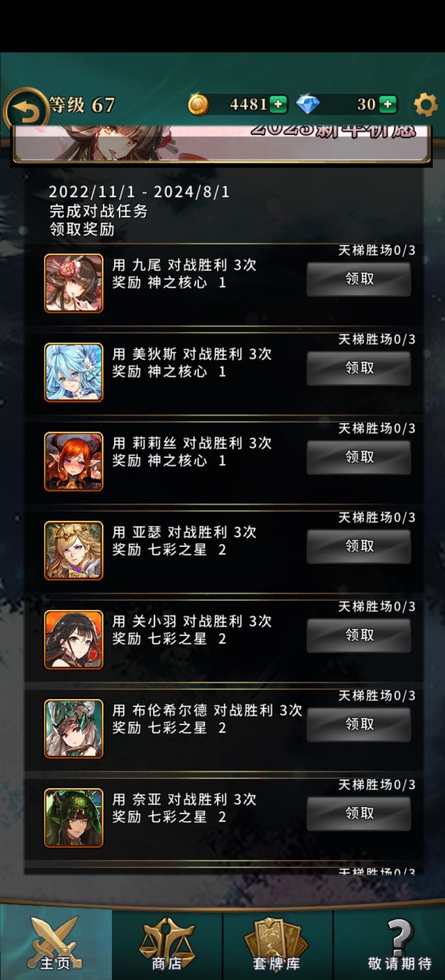Open settings gear icon
This screenshot has width=445, height=980.
pyautogui.click(x=425, y=105)
